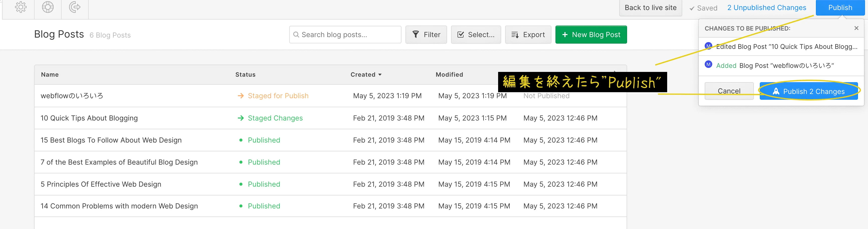Sort by the Created column arrow
Image resolution: width=868 pixels, height=229 pixels.
coord(380,75)
